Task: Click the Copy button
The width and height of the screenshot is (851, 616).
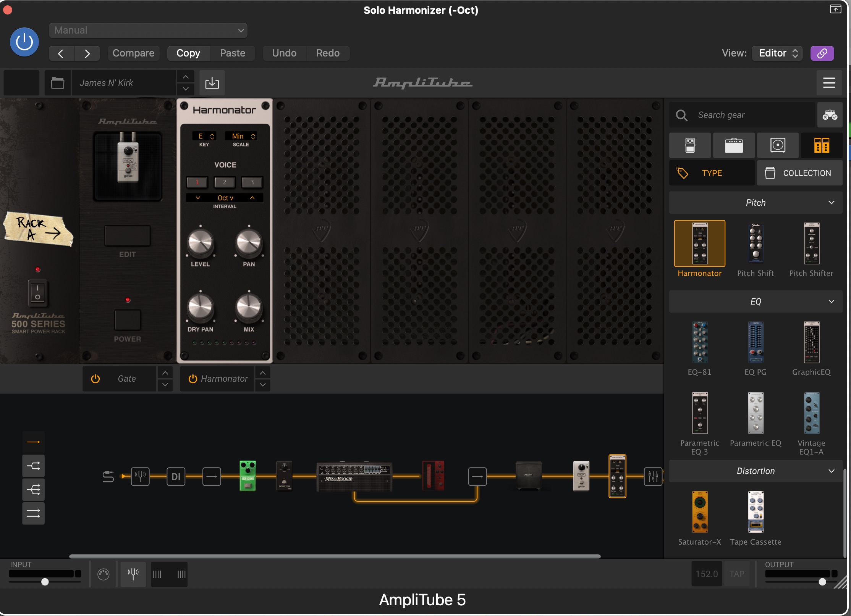Action: tap(188, 53)
